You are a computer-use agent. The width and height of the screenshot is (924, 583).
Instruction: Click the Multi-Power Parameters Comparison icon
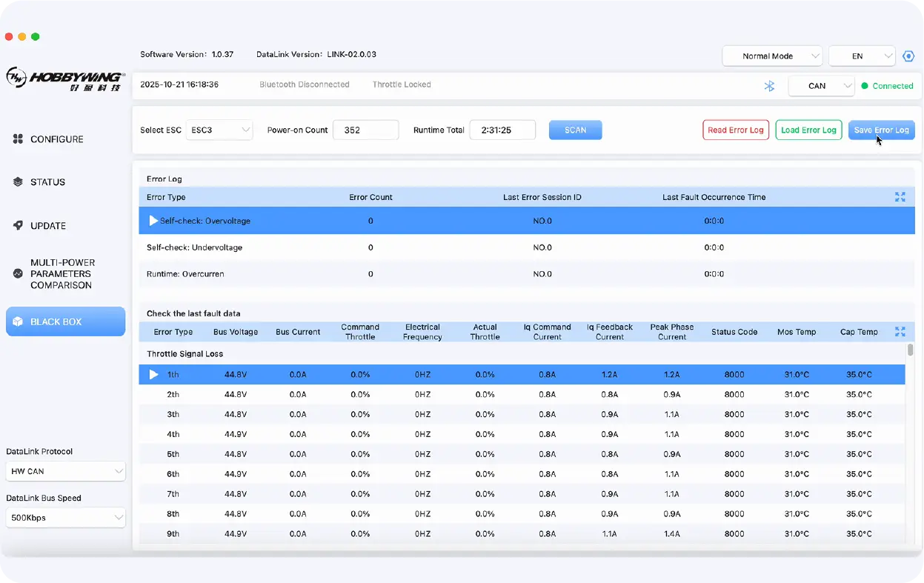[19, 273]
